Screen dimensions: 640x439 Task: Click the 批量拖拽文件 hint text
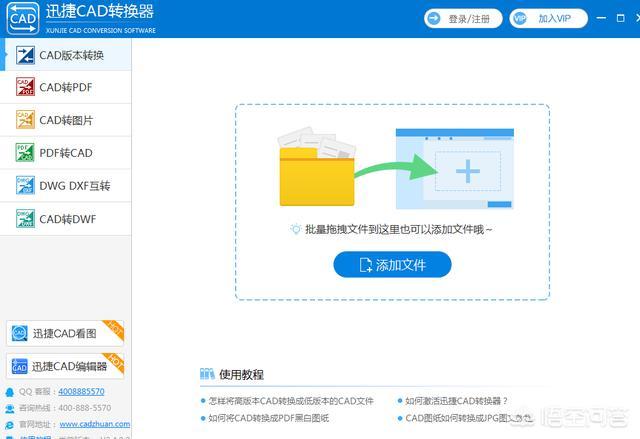(x=398, y=229)
